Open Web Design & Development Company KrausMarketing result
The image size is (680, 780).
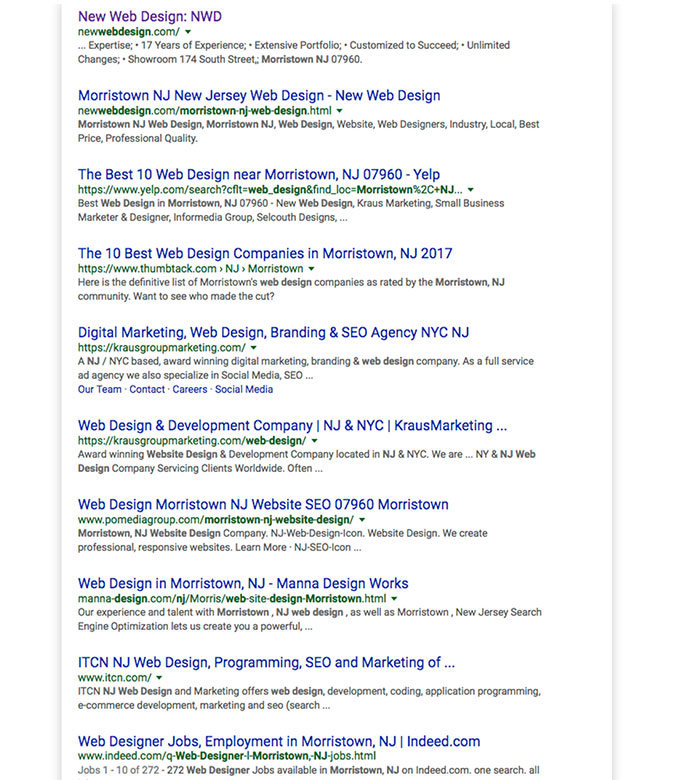[x=292, y=426]
